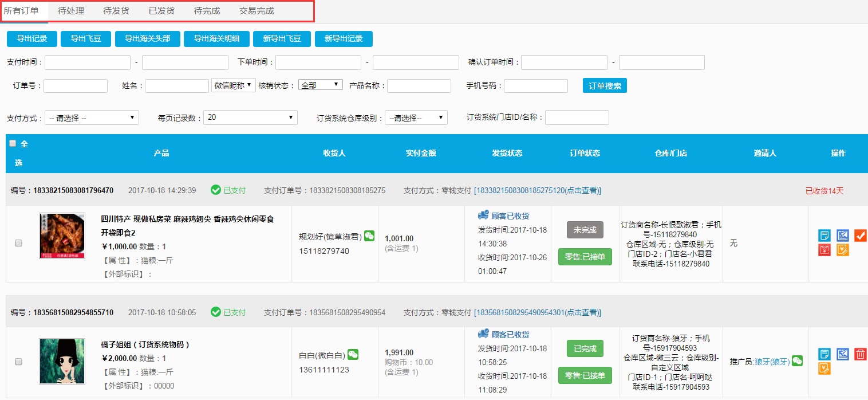Image resolution: width=868 pixels, height=400 pixels.
Task: Focus the 手机号码 input field
Action: (x=536, y=86)
